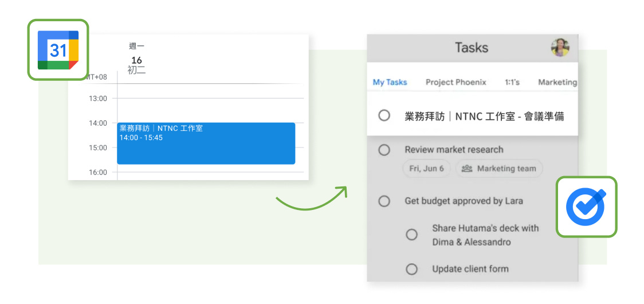644x304 pixels.
Task: Open the Project Phoenix tab
Action: coord(456,82)
